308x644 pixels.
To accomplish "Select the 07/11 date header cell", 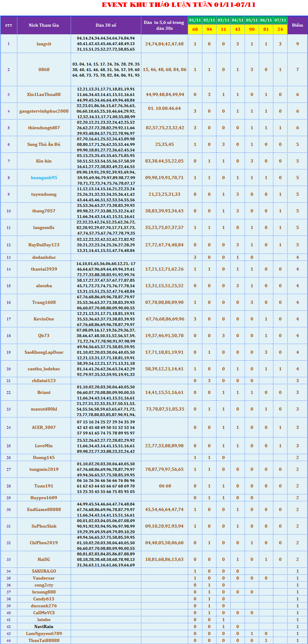I will click(x=280, y=20).
